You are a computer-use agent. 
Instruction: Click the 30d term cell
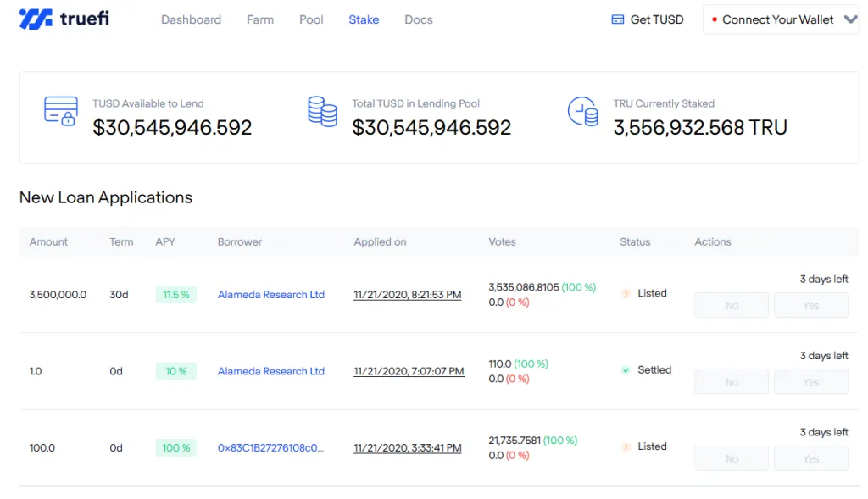click(x=119, y=294)
